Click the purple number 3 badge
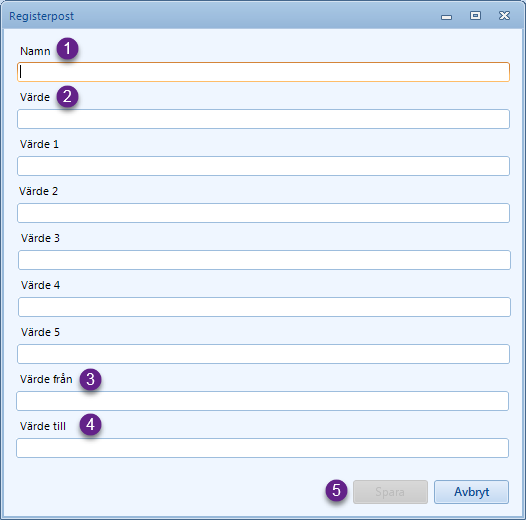Screen dimensions: 526x520 click(x=90, y=379)
